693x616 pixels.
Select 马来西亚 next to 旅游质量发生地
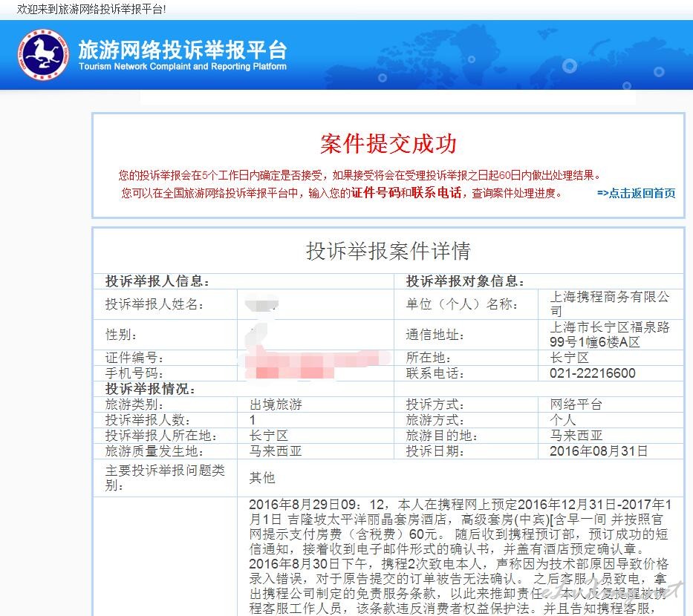coord(276,451)
